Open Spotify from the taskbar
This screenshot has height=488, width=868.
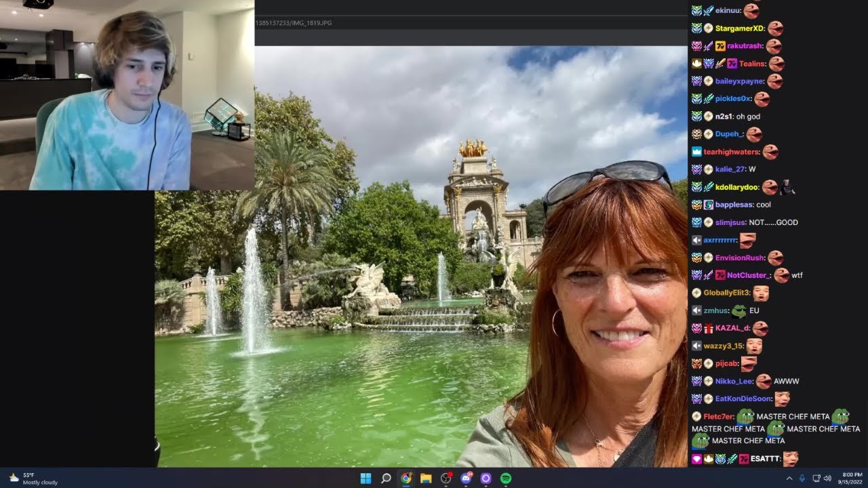click(x=506, y=479)
